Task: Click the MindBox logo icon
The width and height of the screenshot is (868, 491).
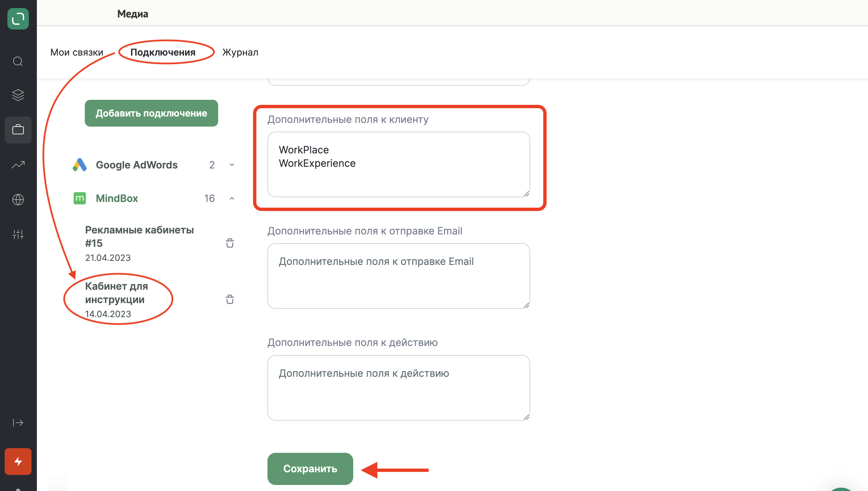Action: coord(80,198)
